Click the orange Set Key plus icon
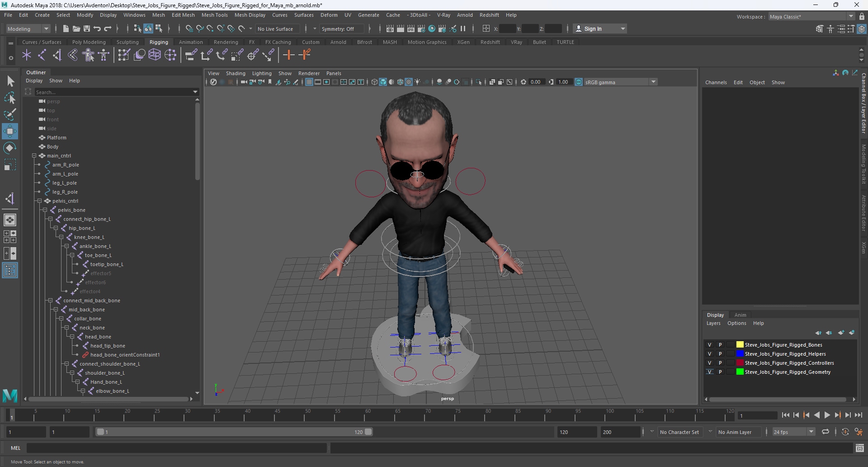The image size is (868, 467). pos(288,55)
